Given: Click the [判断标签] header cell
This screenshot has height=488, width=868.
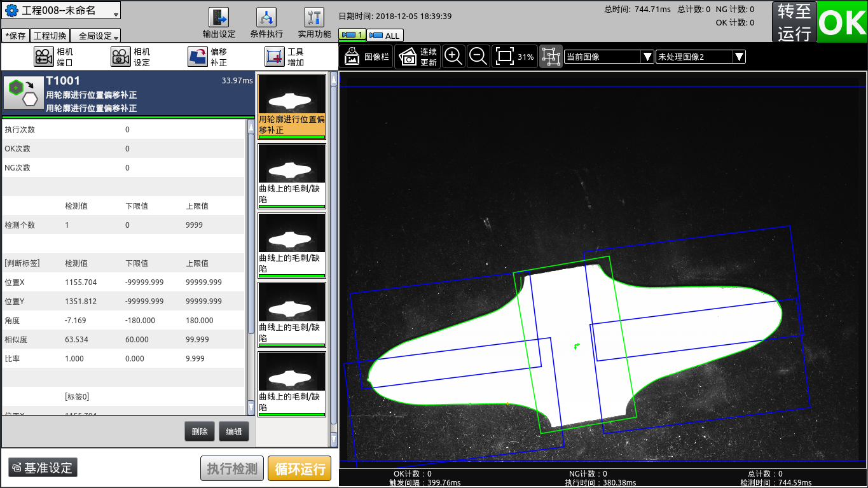Looking at the screenshot, I should pyautogui.click(x=22, y=263).
